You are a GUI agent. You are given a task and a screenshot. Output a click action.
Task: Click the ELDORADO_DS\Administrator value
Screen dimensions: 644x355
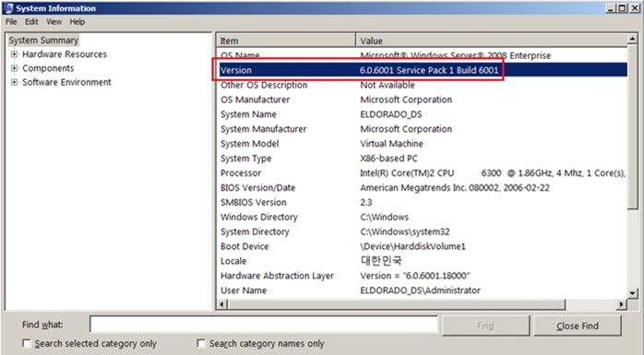pyautogui.click(x=420, y=290)
